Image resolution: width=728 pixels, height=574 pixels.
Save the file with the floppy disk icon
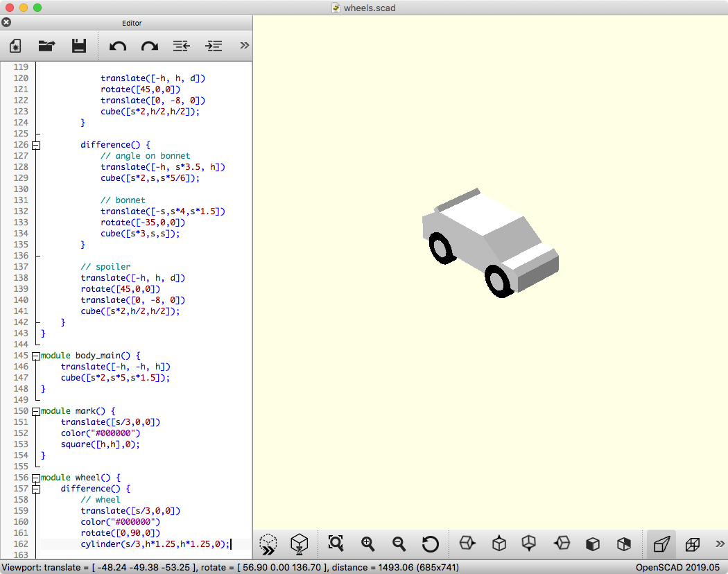pyautogui.click(x=79, y=46)
